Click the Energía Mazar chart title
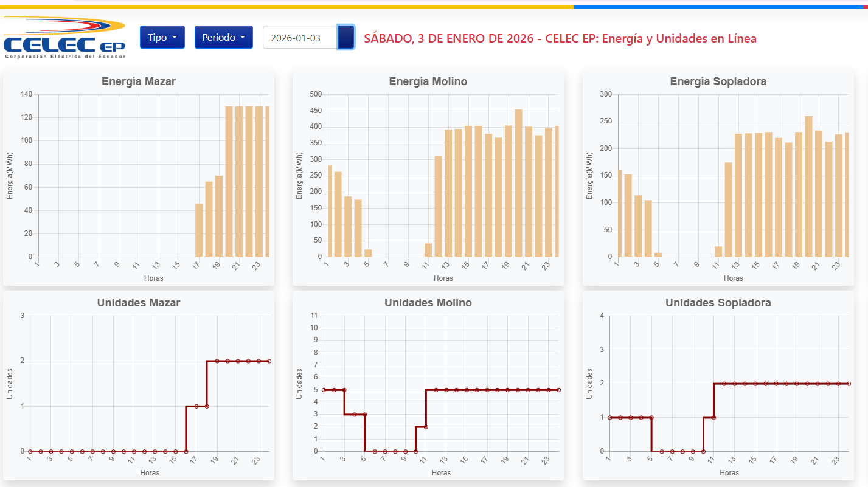This screenshot has height=487, width=868. tap(139, 81)
